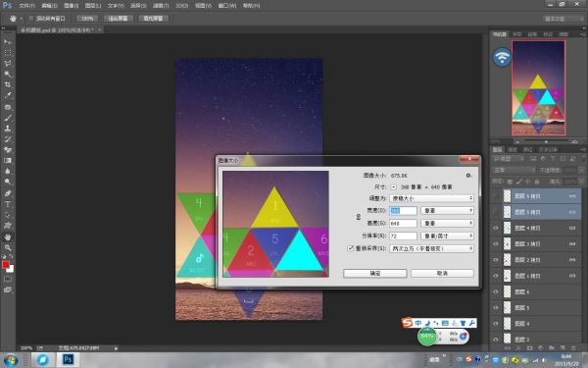This screenshot has width=588, height=368.
Task: Toggle the resample checkbox in dialog
Action: click(x=350, y=248)
